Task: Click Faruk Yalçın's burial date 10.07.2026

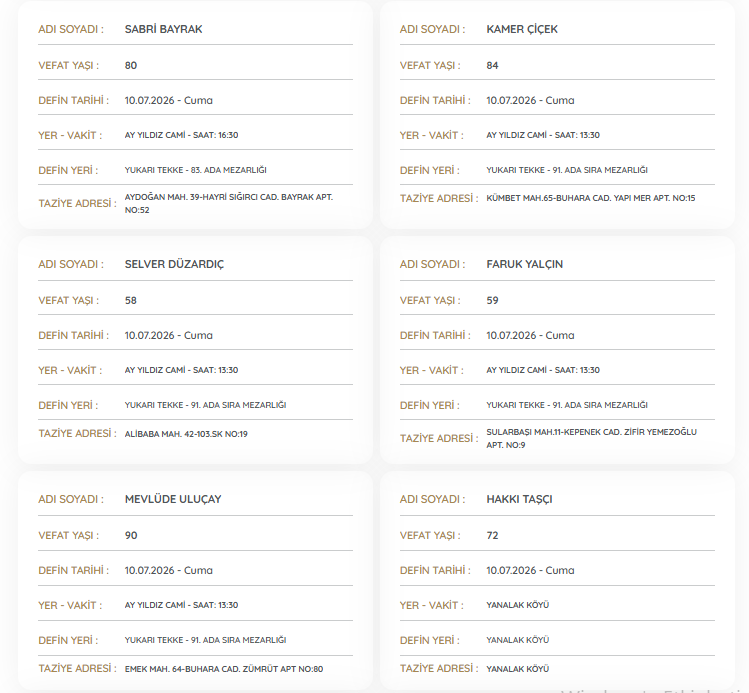Action: (511, 335)
